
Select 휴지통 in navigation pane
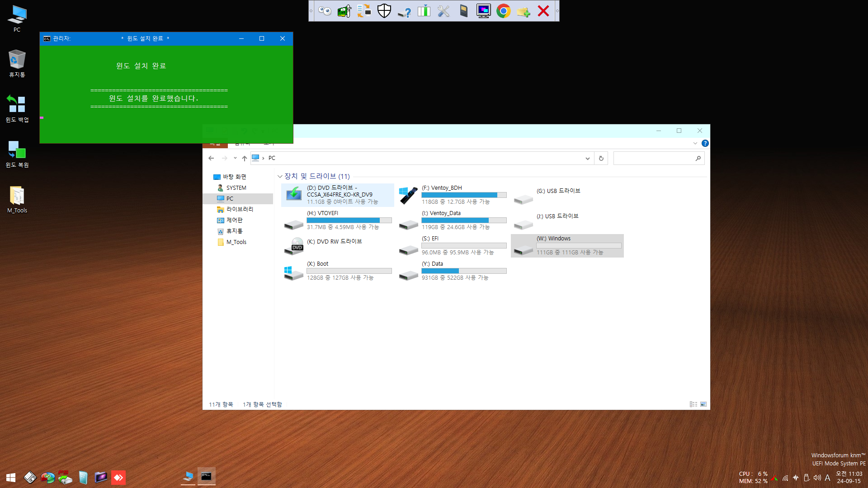point(234,231)
